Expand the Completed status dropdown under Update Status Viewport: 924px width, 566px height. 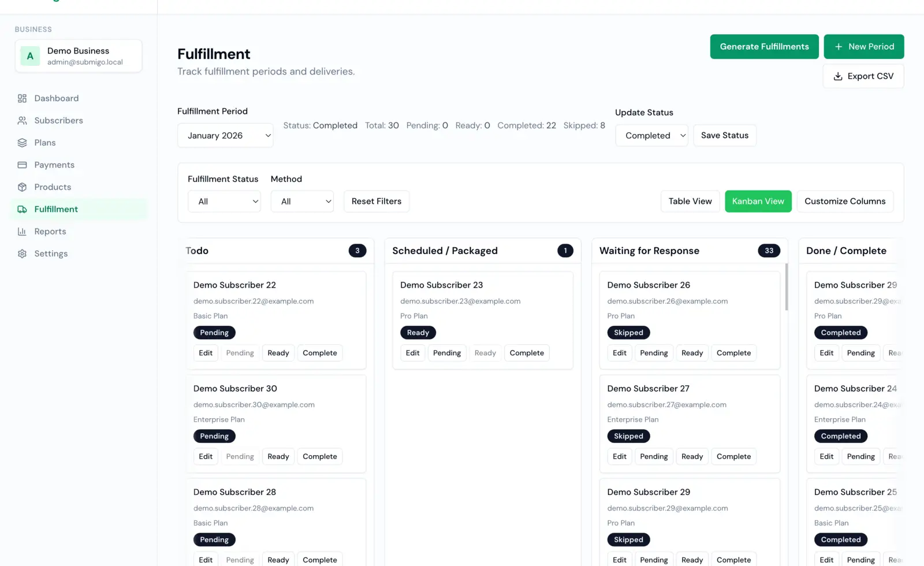point(651,135)
